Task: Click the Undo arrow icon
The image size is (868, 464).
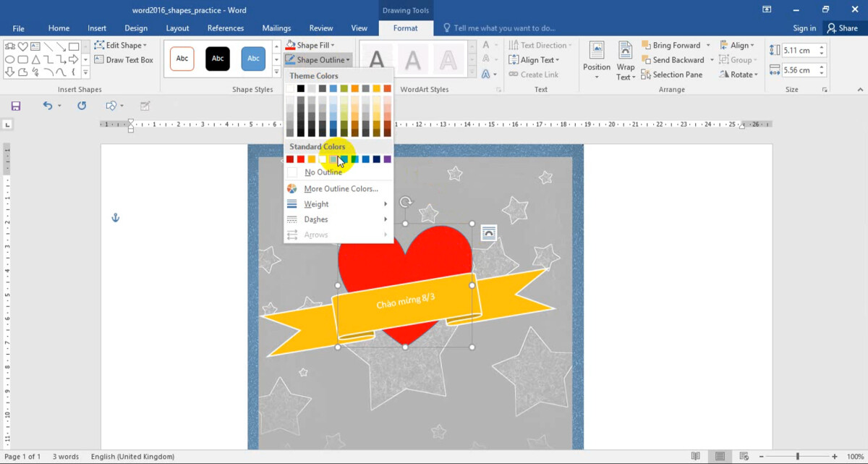Action: pyautogui.click(x=48, y=106)
